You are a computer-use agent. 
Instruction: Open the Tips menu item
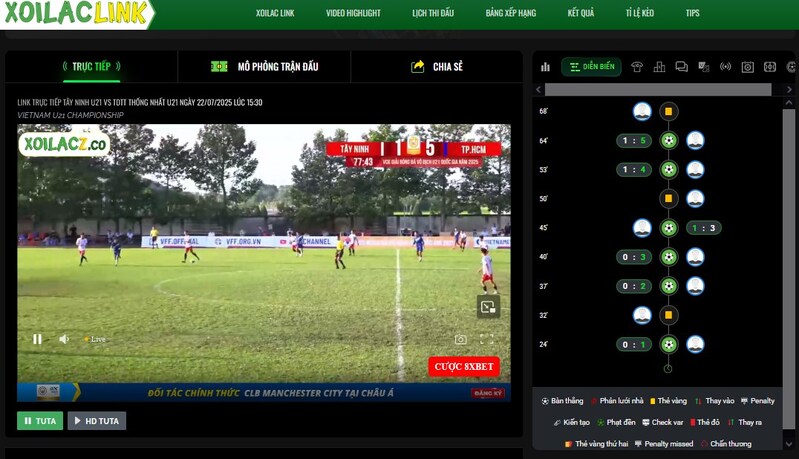pyautogui.click(x=693, y=13)
